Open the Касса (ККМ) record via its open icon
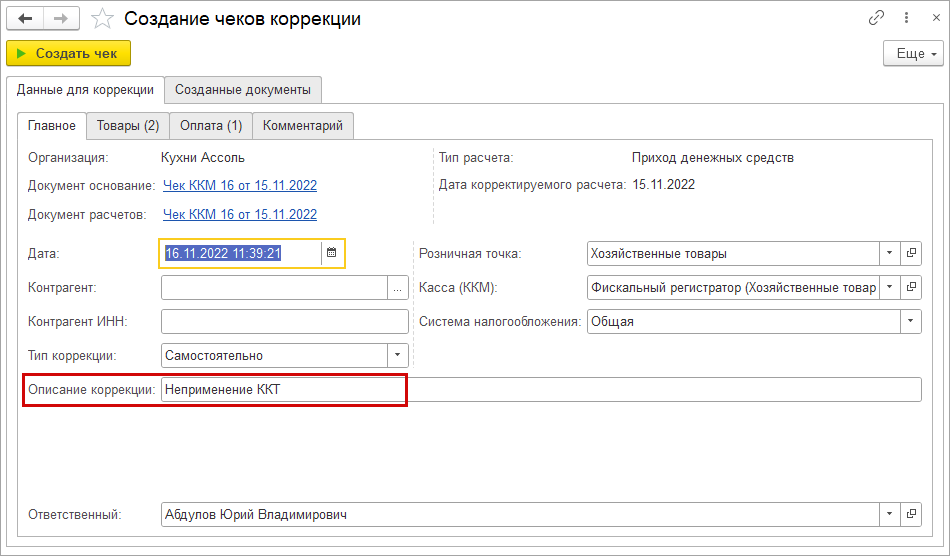 [x=911, y=288]
